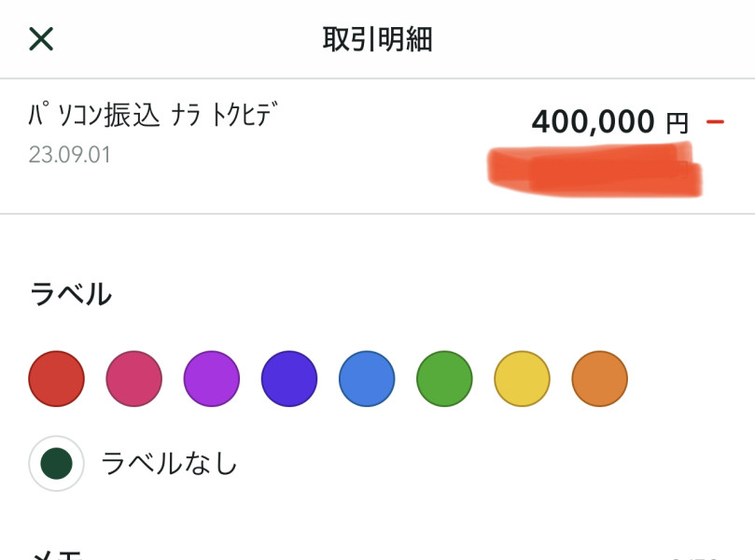Image resolution: width=755 pixels, height=560 pixels.
Task: Pick the pink label color
Action: click(134, 379)
